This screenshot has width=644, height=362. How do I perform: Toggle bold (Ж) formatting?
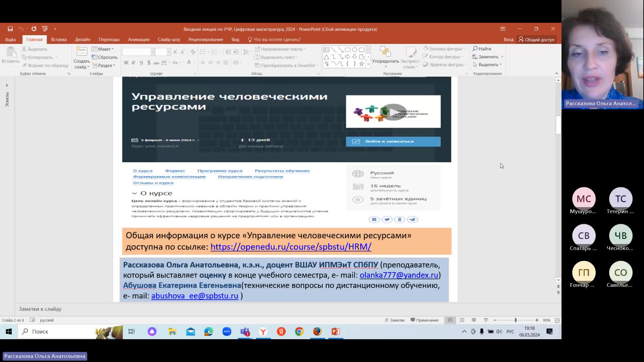point(126,62)
